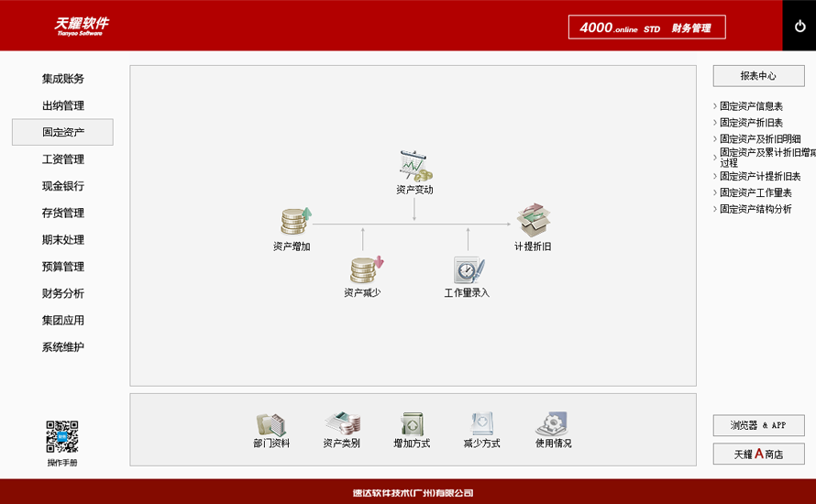This screenshot has height=504, width=816.
Task: Click the power button in top corner
Action: (799, 26)
